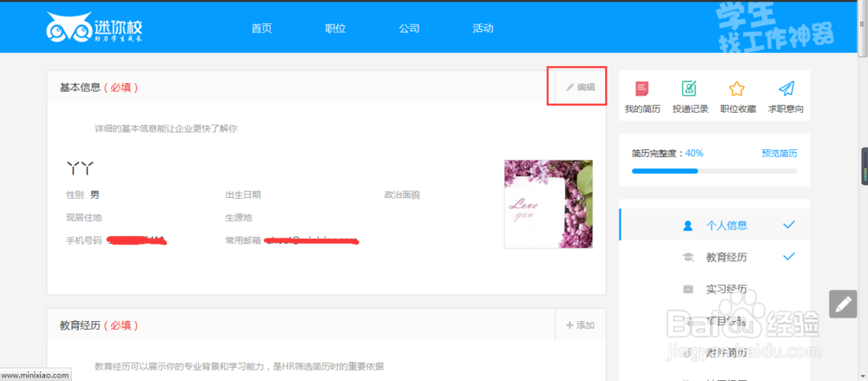This screenshot has width=868, height=381.
Task: Click graduation cap icon beside 教育经历
Action: coord(688,257)
